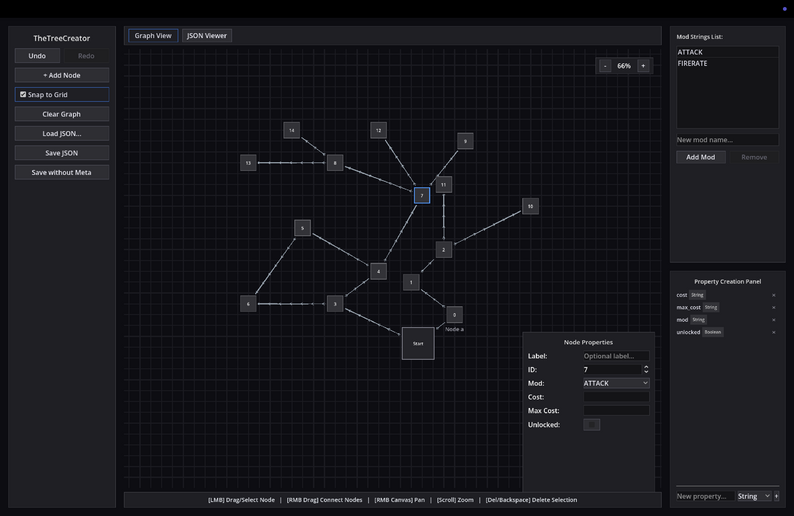
Task: Click the Save JSON button
Action: [x=62, y=153]
